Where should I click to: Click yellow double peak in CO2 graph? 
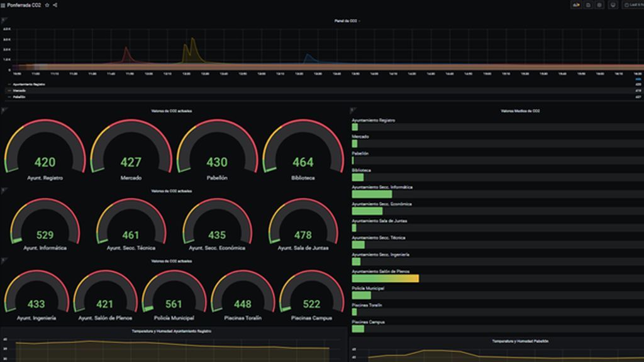tap(191, 50)
